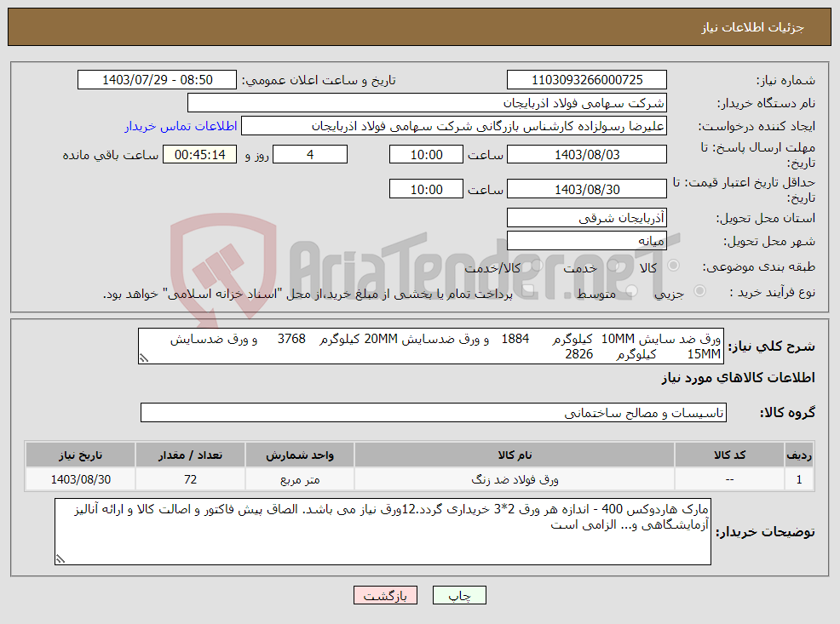Screen dimensions: 840x624
Task: Click the تعداد / مقدار column header
Action: click(x=190, y=455)
